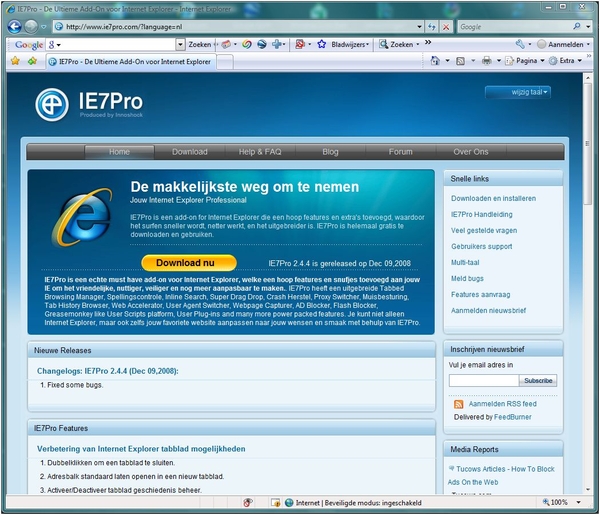Click the Google toolbar logo
The width and height of the screenshot is (600, 515).
[x=29, y=45]
